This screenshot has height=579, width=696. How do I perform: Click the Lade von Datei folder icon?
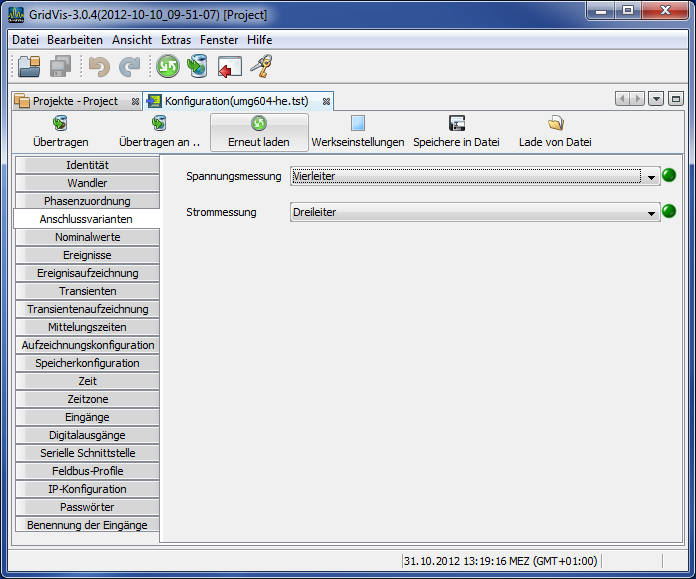click(x=555, y=123)
